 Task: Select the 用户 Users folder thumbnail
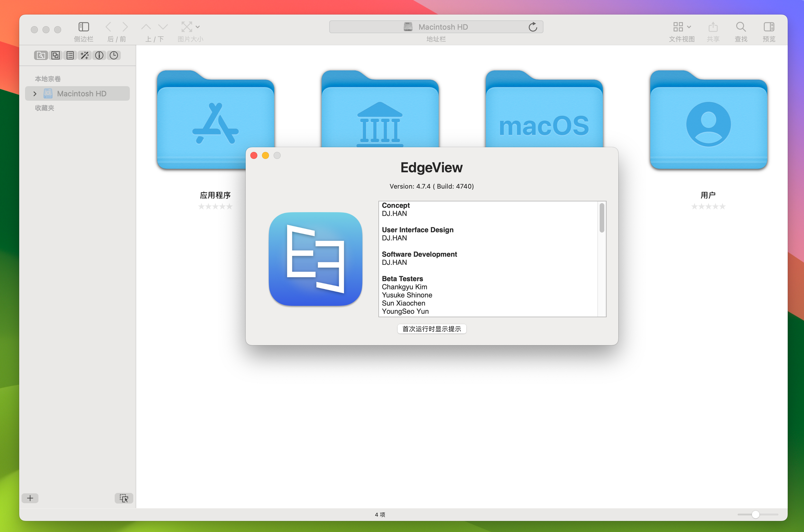point(709,119)
